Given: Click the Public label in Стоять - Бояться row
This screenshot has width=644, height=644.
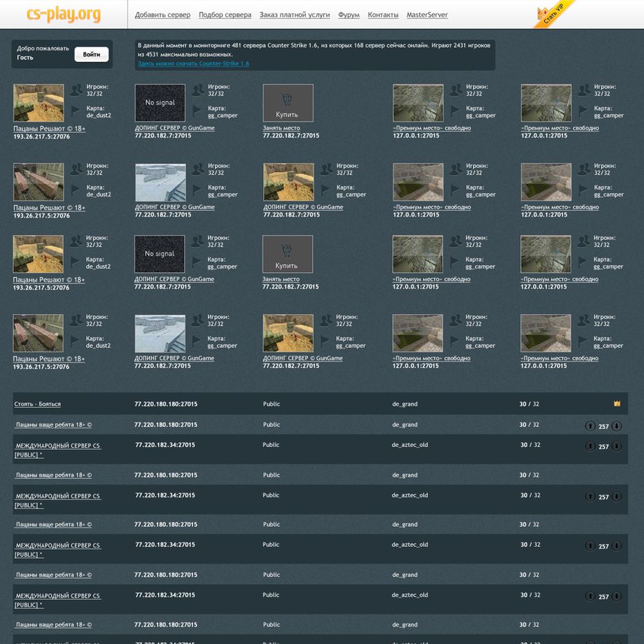Looking at the screenshot, I should (x=271, y=404).
